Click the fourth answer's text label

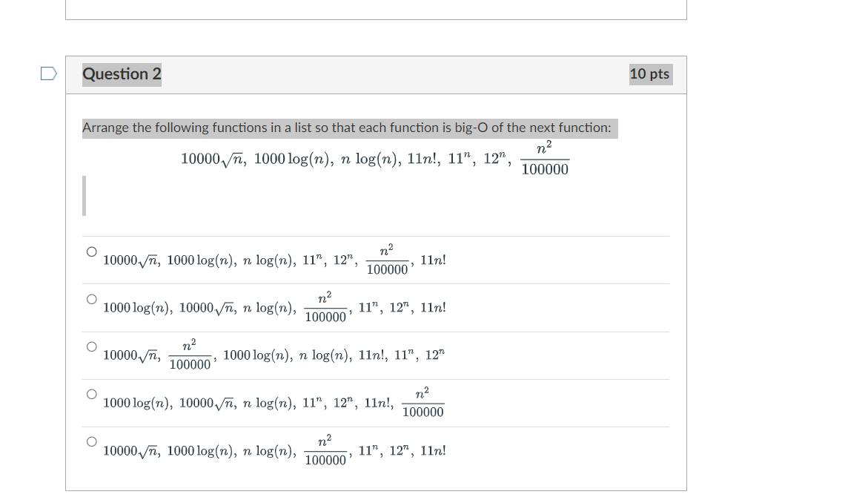tap(274, 402)
